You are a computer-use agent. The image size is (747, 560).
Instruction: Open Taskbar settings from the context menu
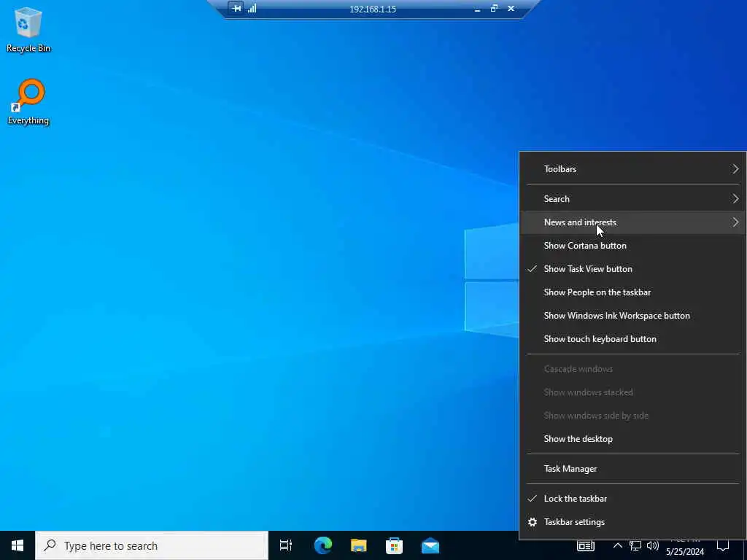click(x=632, y=522)
